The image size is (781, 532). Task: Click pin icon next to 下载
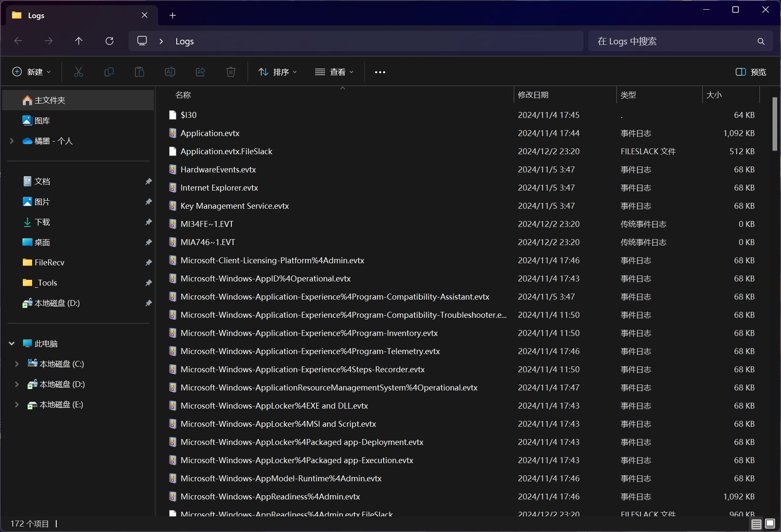(x=148, y=222)
